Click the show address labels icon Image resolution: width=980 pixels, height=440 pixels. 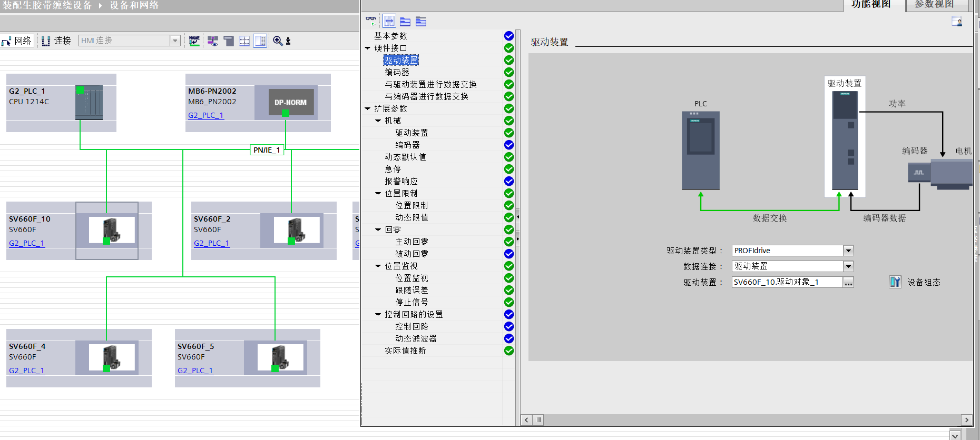click(213, 41)
